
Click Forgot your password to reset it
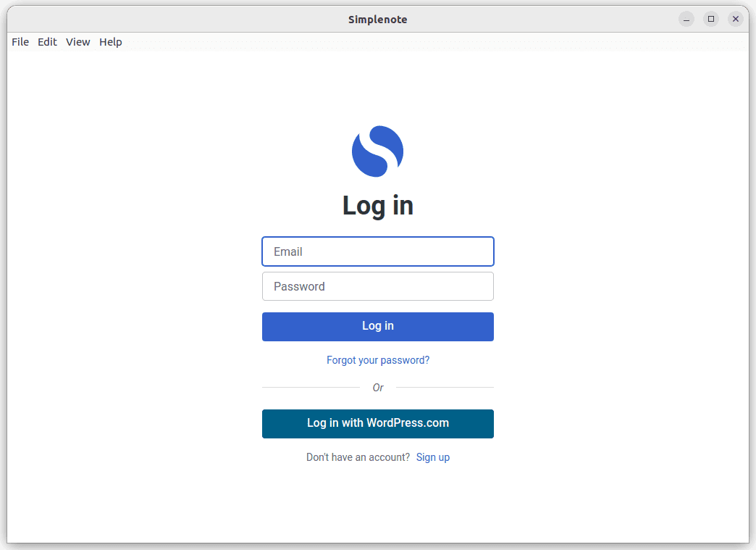pos(377,360)
